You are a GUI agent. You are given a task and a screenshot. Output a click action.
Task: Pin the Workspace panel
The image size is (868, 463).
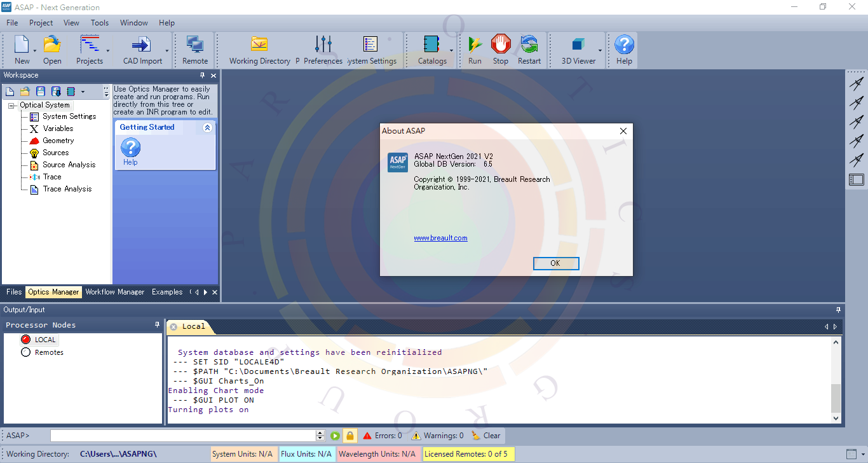[203, 75]
